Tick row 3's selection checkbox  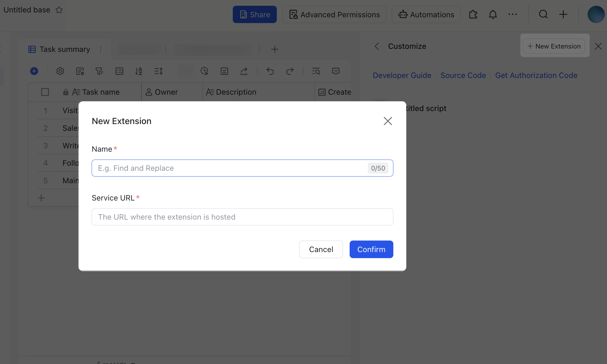(45, 146)
